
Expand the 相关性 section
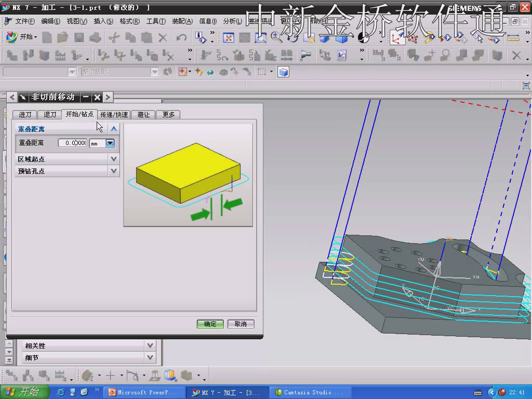(x=150, y=345)
